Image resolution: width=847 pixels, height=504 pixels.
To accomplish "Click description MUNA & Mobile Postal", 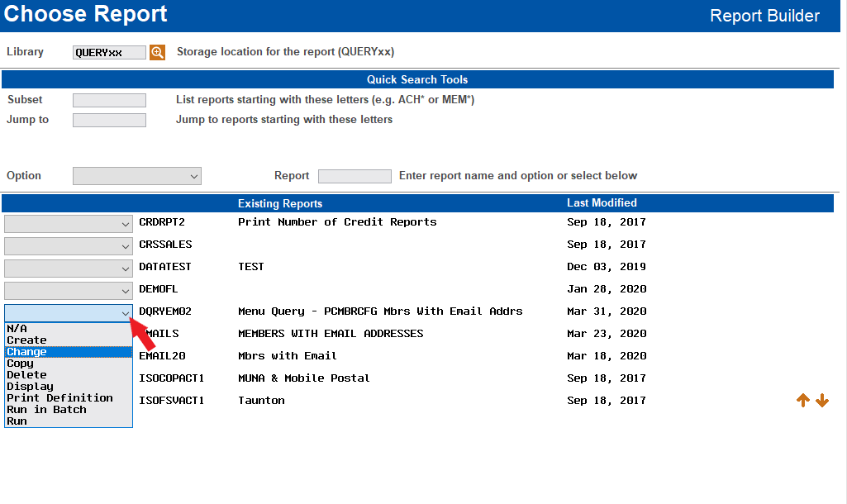I will [304, 378].
